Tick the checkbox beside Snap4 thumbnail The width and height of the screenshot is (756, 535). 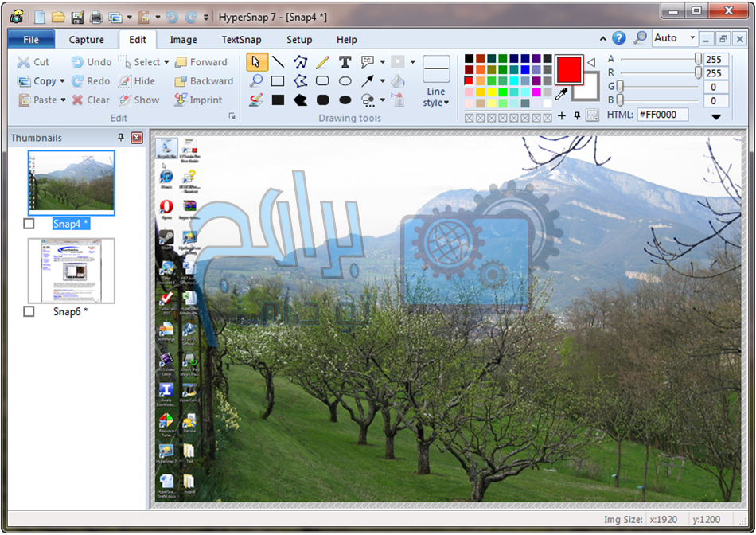pos(29,225)
